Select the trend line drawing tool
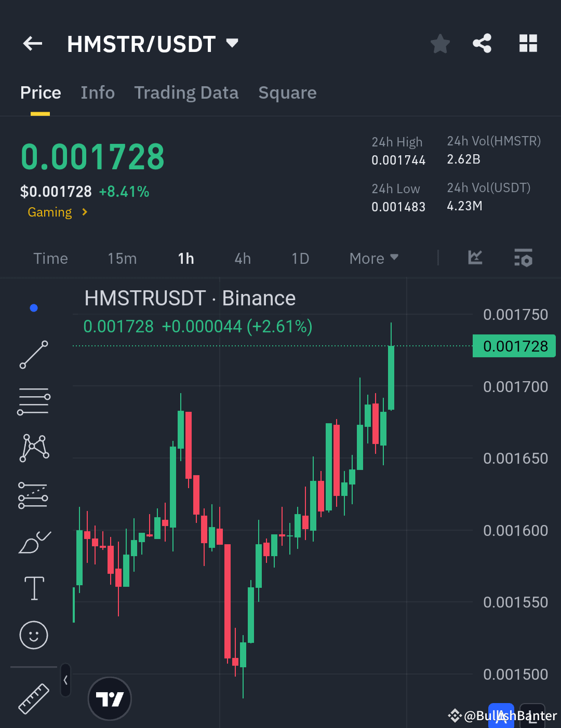This screenshot has width=561, height=728. pos(33,355)
